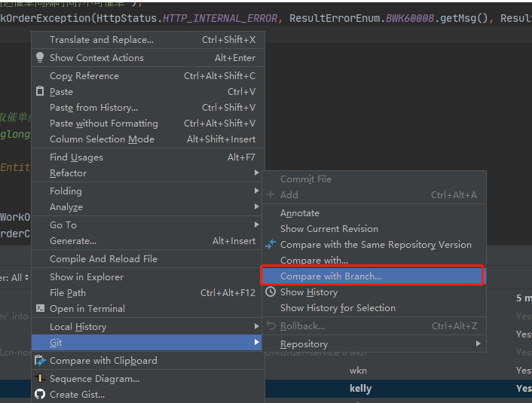The width and height of the screenshot is (532, 403).
Task: Click the undo arrow icon beside Rollback
Action: click(271, 326)
